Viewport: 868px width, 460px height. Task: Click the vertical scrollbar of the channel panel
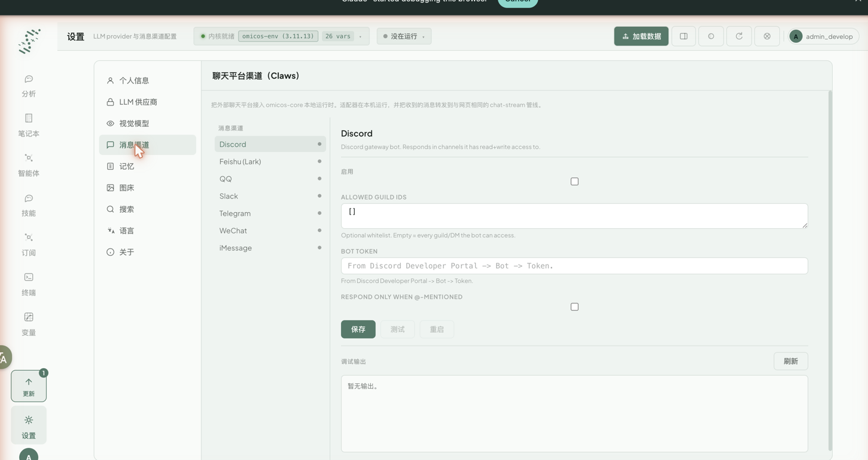point(830,271)
